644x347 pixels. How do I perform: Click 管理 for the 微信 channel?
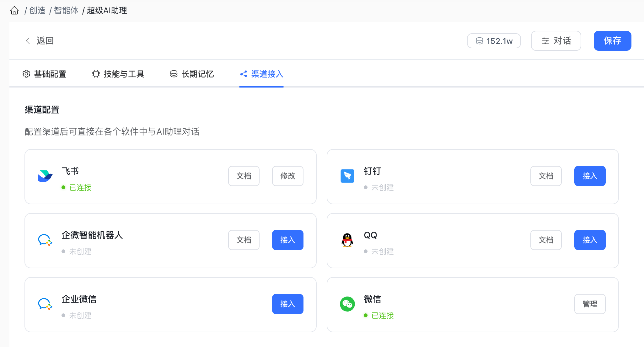(590, 304)
